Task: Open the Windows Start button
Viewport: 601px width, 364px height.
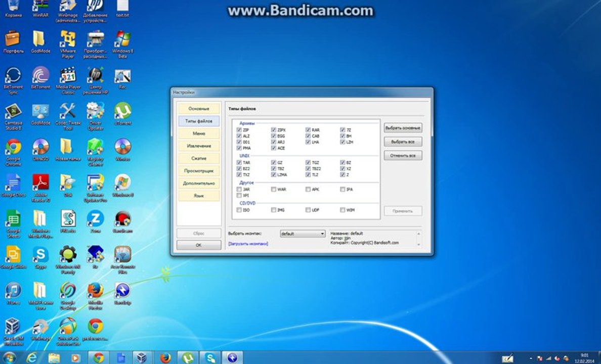Action: [9, 358]
